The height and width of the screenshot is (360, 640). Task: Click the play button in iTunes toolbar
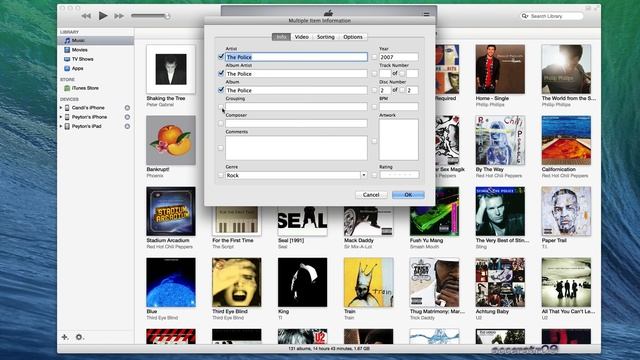tap(103, 16)
